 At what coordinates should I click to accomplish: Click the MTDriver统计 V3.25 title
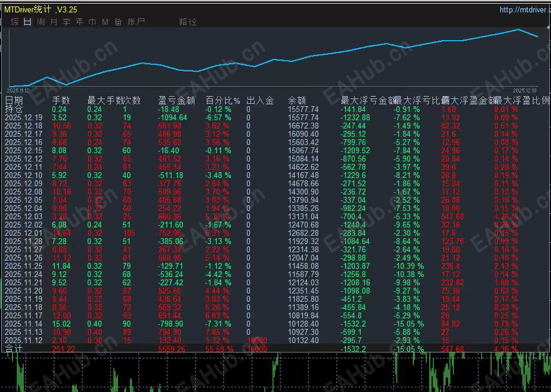[41, 9]
